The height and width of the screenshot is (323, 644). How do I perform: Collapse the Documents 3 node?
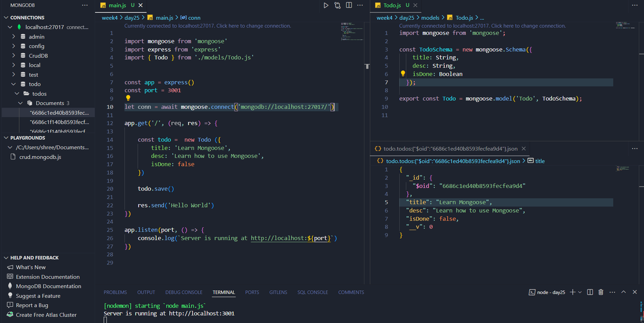click(x=20, y=103)
